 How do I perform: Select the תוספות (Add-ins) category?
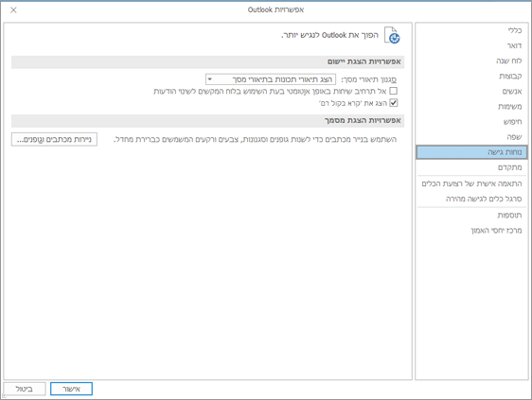click(471, 215)
